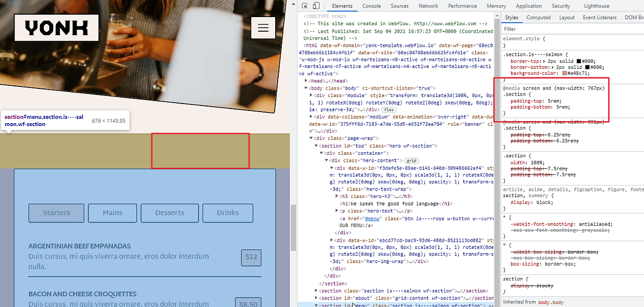Expand the div class module node
644x307 pixels.
coord(311,95)
